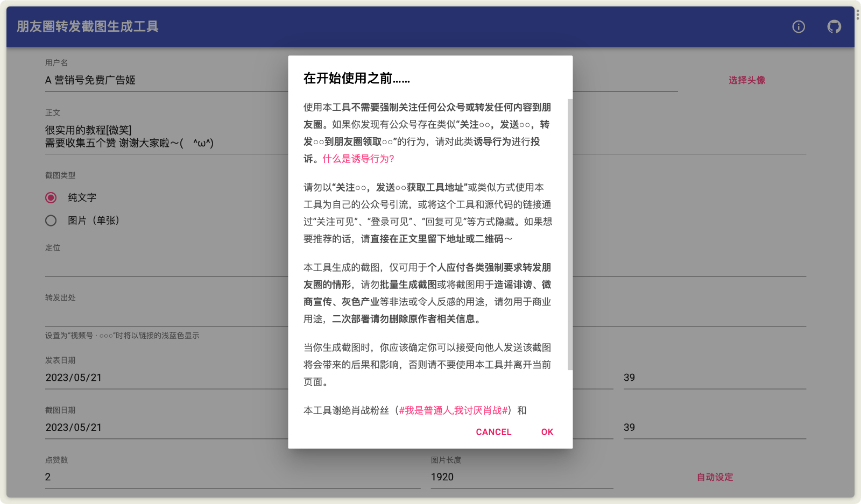
Task: Open the 什么是诱导行为 link
Action: (x=357, y=159)
